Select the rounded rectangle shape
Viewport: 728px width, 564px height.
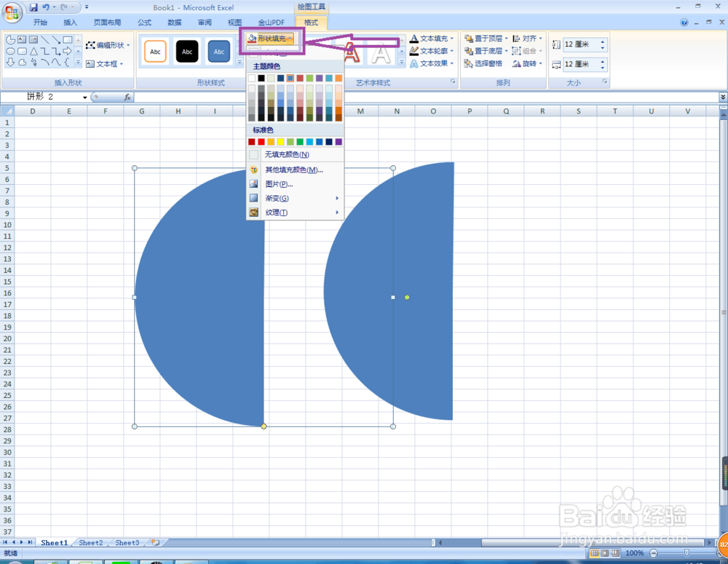click(22, 52)
